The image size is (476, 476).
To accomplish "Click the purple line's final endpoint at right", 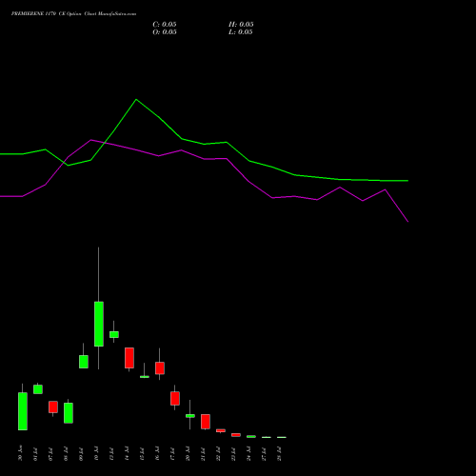I will coord(408,222).
